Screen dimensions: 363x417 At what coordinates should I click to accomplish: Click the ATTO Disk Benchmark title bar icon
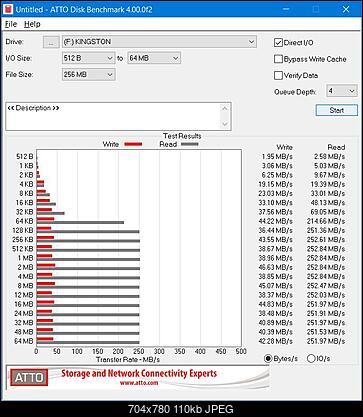pyautogui.click(x=8, y=9)
